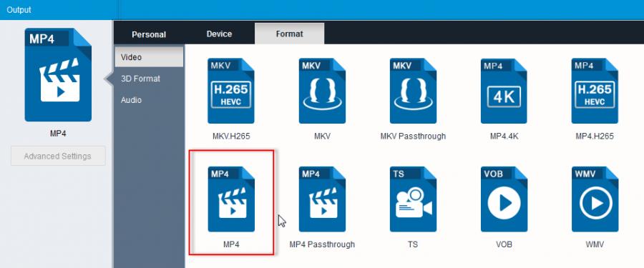The width and height of the screenshot is (644, 268).
Task: Click the Output title text
Action: pos(19,9)
